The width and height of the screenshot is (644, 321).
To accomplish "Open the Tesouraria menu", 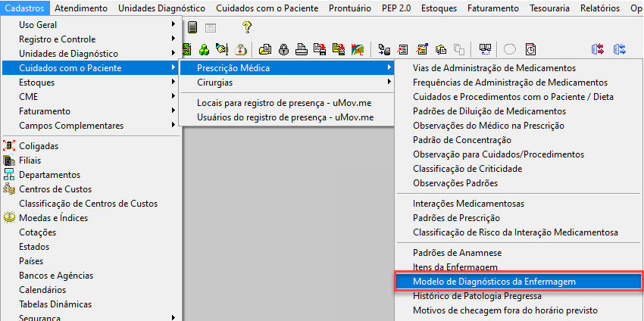I will tap(549, 8).
